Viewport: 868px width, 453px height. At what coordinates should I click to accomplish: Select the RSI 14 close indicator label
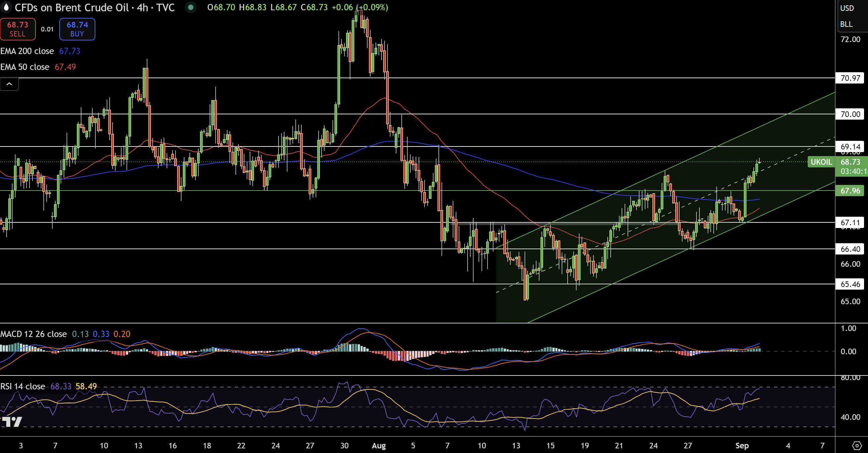[x=23, y=386]
